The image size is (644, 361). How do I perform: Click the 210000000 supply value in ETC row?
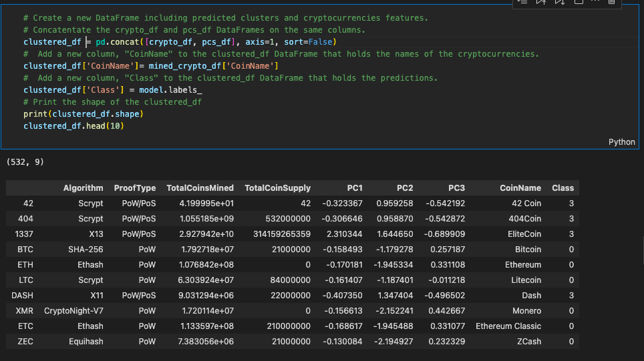tap(289, 326)
